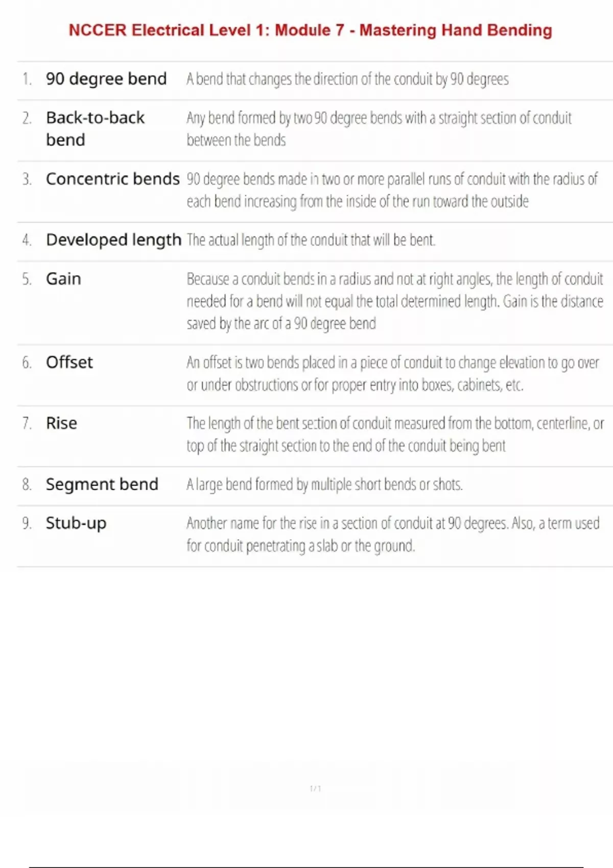Click the Offset definition about changing elevation
The width and height of the screenshot is (613, 868).
[x=392, y=373]
